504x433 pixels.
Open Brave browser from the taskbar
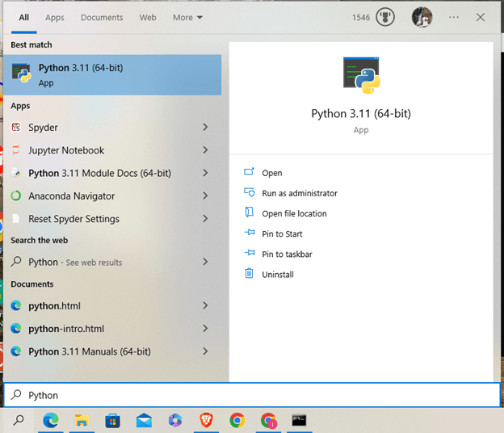click(x=206, y=420)
